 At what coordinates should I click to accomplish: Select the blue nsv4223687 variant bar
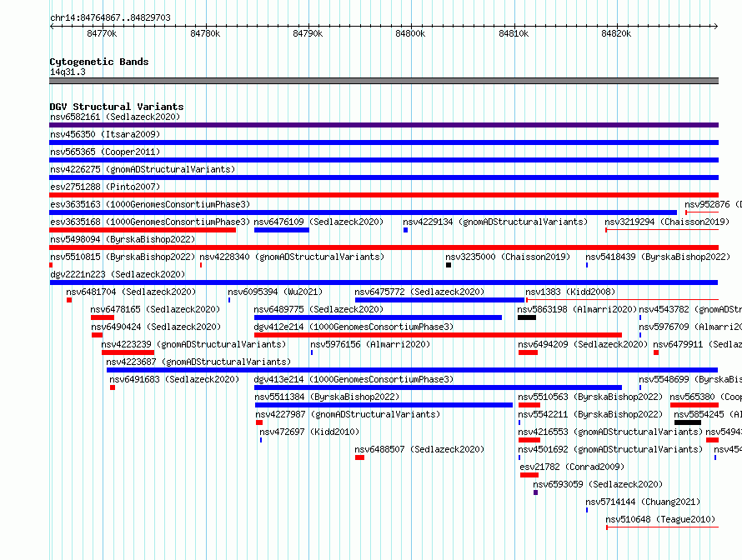point(412,370)
